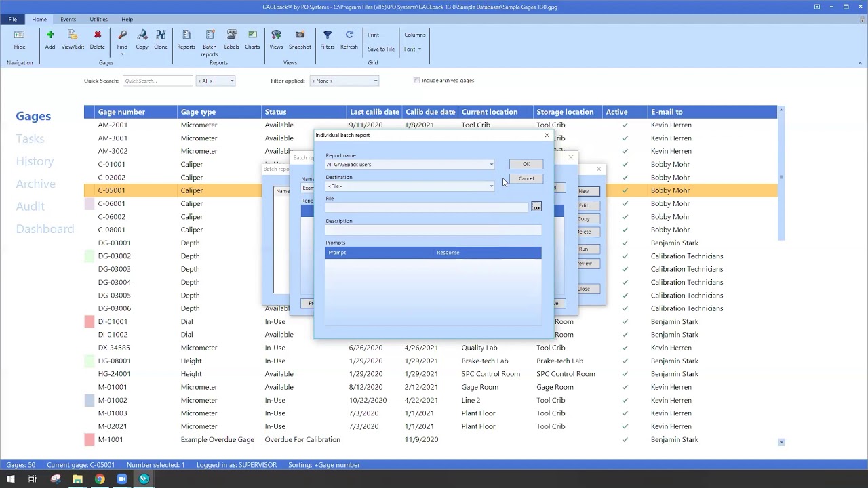Click Cancel in Individual batch report dialog
Image resolution: width=868 pixels, height=488 pixels.
(x=526, y=179)
